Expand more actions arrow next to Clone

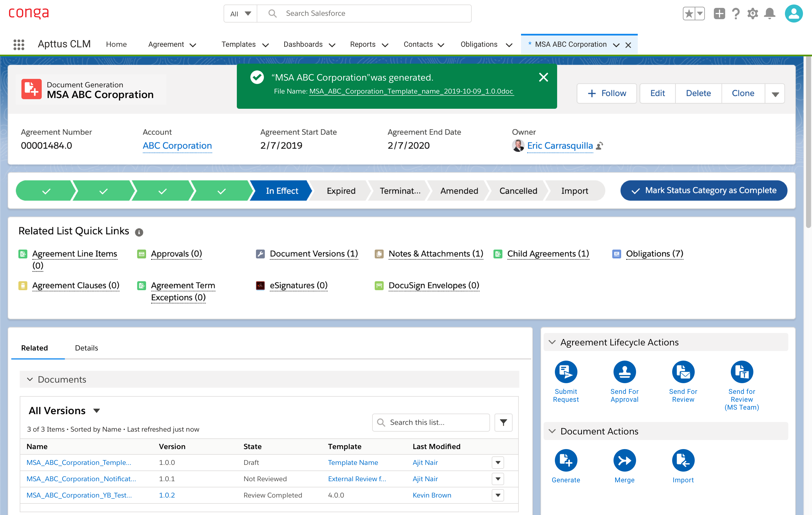pyautogui.click(x=775, y=94)
